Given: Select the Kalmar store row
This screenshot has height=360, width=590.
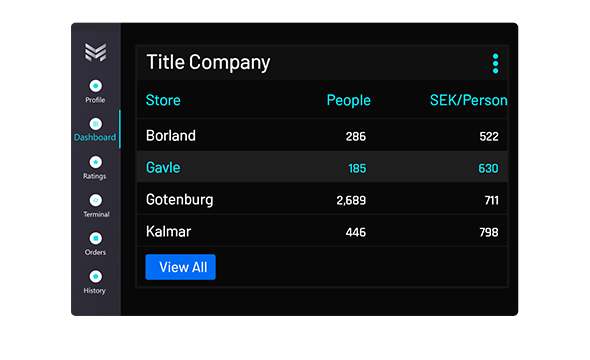Looking at the screenshot, I should coord(322,231).
